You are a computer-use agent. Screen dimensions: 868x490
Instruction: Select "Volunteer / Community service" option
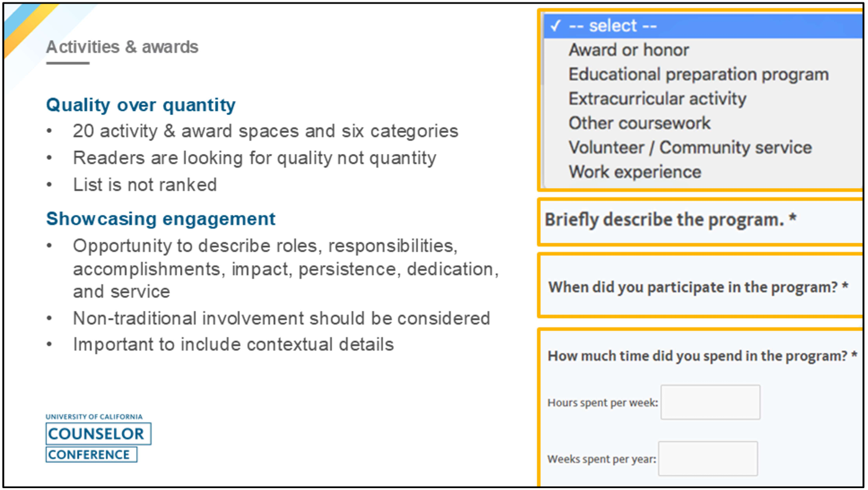click(690, 148)
